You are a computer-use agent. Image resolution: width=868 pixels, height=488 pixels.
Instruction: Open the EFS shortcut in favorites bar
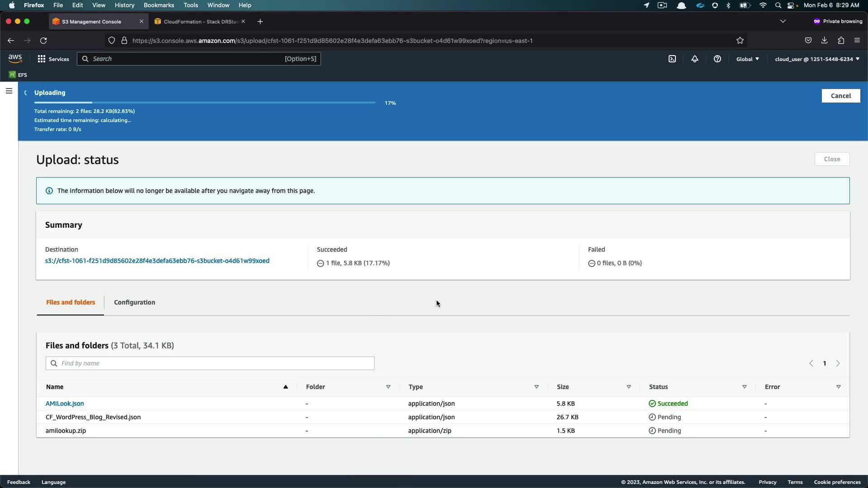pyautogui.click(x=18, y=75)
